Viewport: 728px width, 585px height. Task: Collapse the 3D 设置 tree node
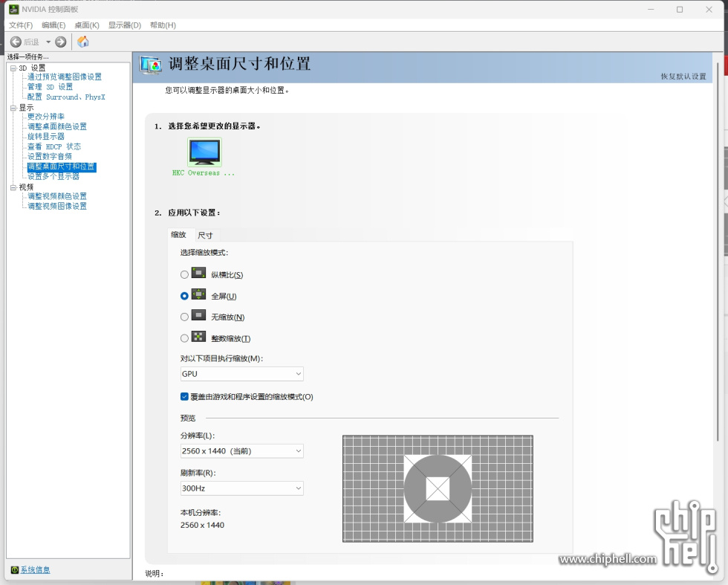coord(13,68)
